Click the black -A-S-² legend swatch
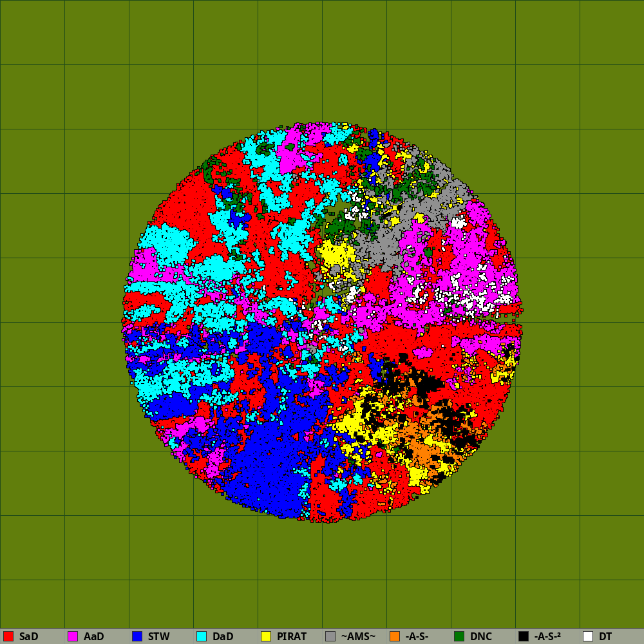The width and height of the screenshot is (644, 644). tap(524, 636)
